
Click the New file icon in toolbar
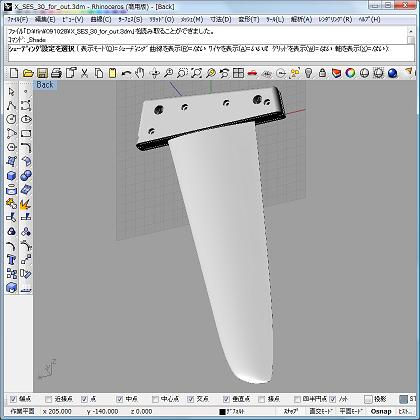pyautogui.click(x=14, y=73)
